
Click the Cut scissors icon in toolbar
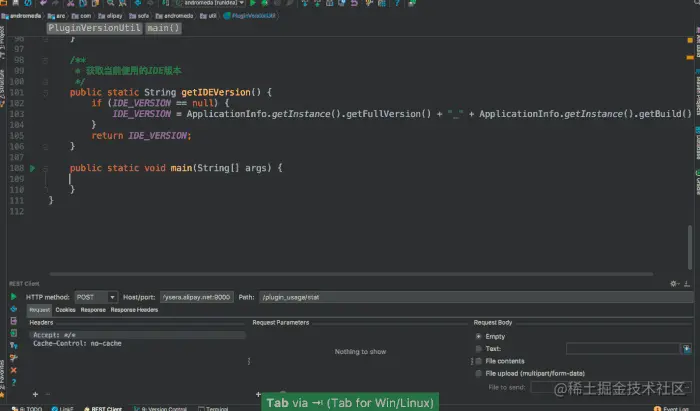pyautogui.click(x=70, y=3)
